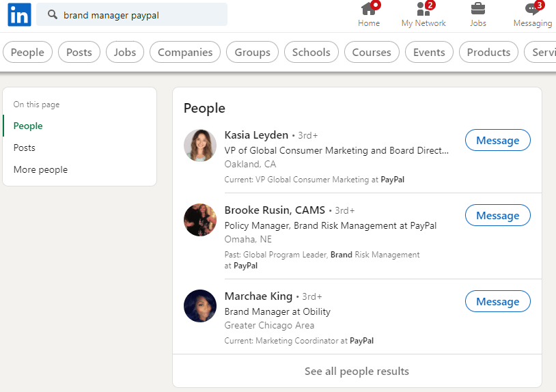Screen dimensions: 556x392
Task: Click 'On this page' label
Action: 36,104
